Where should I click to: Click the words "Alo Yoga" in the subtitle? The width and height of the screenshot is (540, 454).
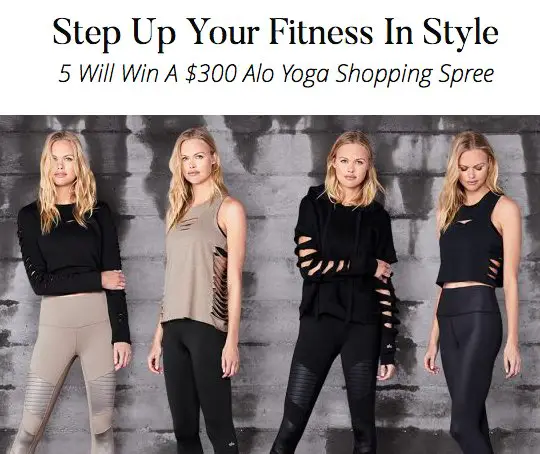click(285, 74)
